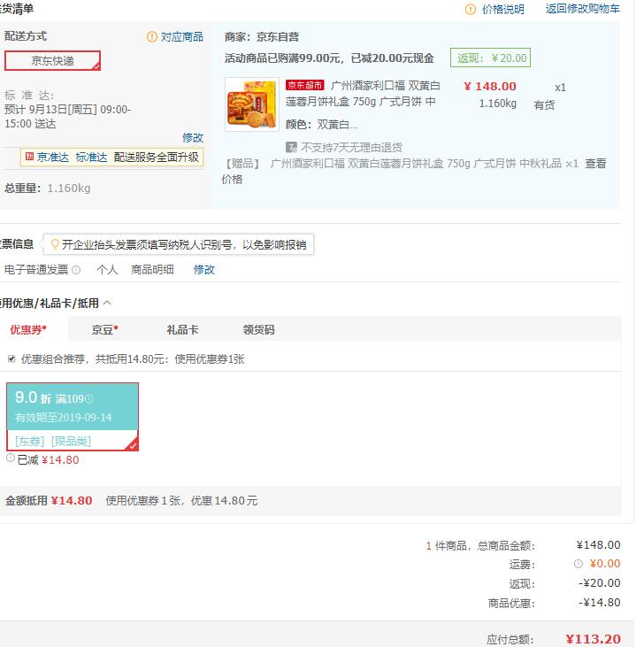Open the mooncake product thumbnail
Viewport: 644px width, 647px height.
click(252, 104)
